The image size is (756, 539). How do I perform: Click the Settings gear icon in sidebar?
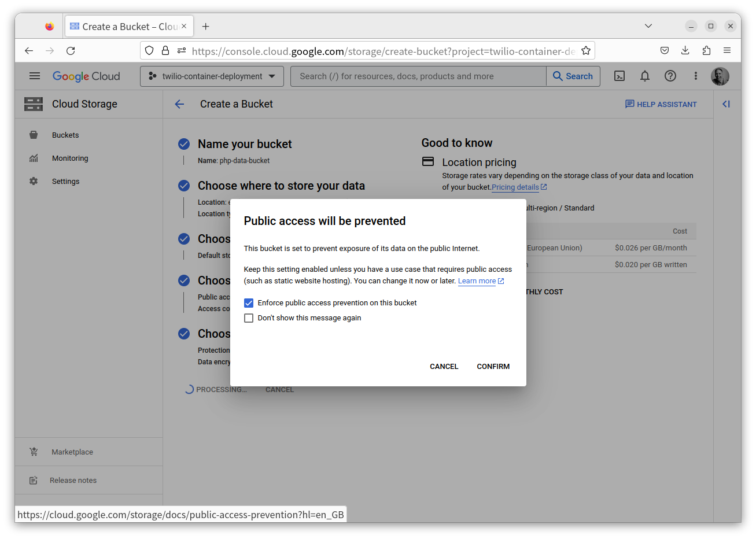click(34, 181)
